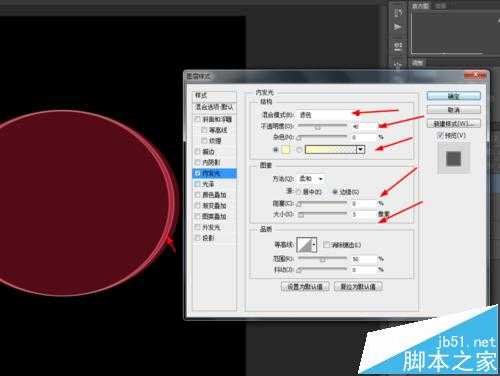Toggle the 预览 preview checkbox
The height and width of the screenshot is (376, 500).
(x=440, y=135)
